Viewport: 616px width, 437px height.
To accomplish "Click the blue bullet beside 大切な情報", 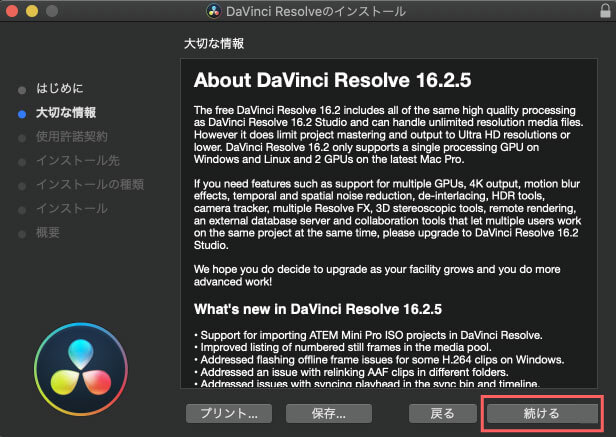I will [22, 114].
